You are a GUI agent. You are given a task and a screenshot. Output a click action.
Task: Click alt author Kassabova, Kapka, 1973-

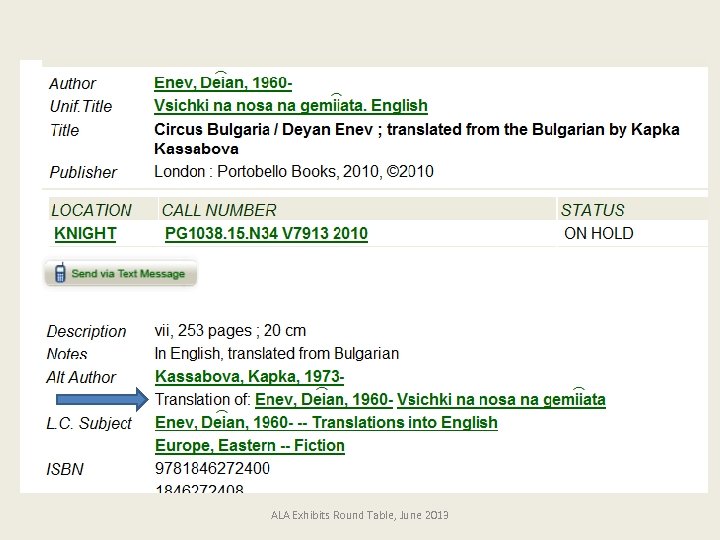pyautogui.click(x=249, y=377)
